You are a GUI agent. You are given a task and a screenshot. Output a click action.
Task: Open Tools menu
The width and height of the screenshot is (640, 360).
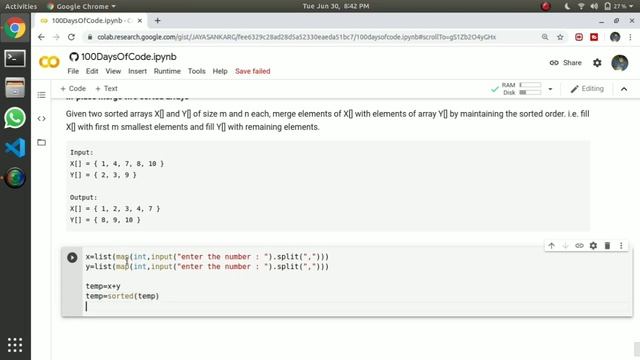pyautogui.click(x=196, y=71)
